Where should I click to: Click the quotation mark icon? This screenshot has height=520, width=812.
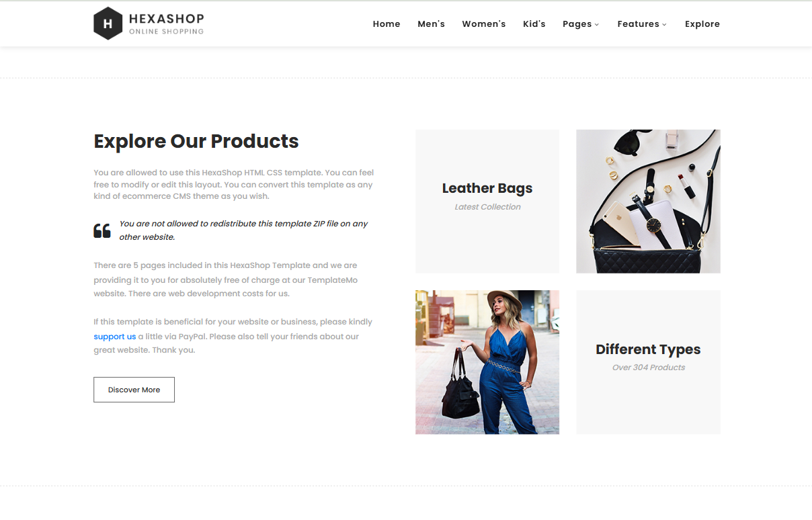tap(102, 231)
